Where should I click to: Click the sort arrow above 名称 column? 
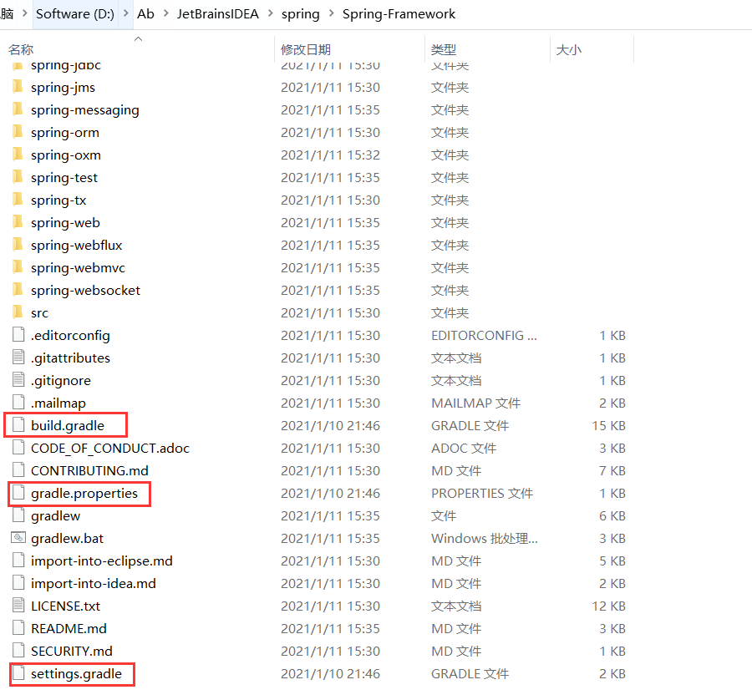pyautogui.click(x=138, y=38)
